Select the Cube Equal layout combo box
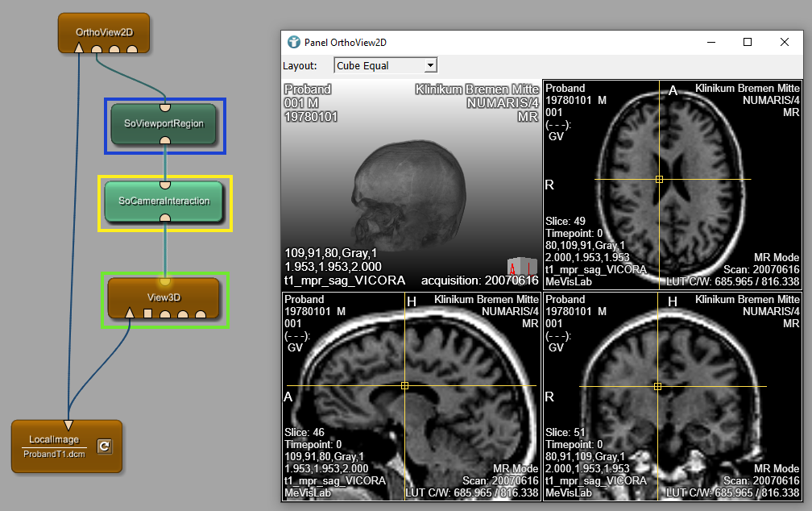This screenshot has height=511, width=812. pyautogui.click(x=379, y=65)
